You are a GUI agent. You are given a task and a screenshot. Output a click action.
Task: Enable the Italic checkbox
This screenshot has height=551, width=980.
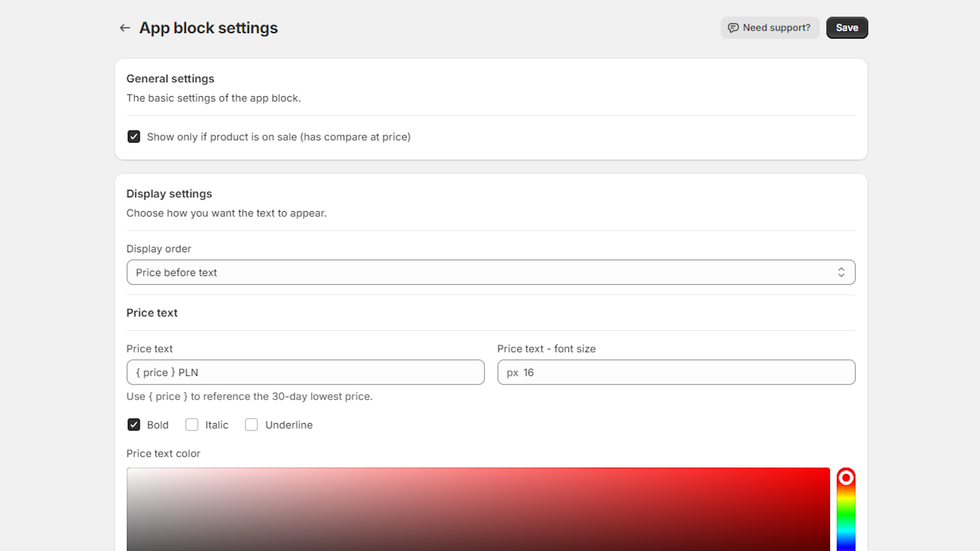(192, 425)
